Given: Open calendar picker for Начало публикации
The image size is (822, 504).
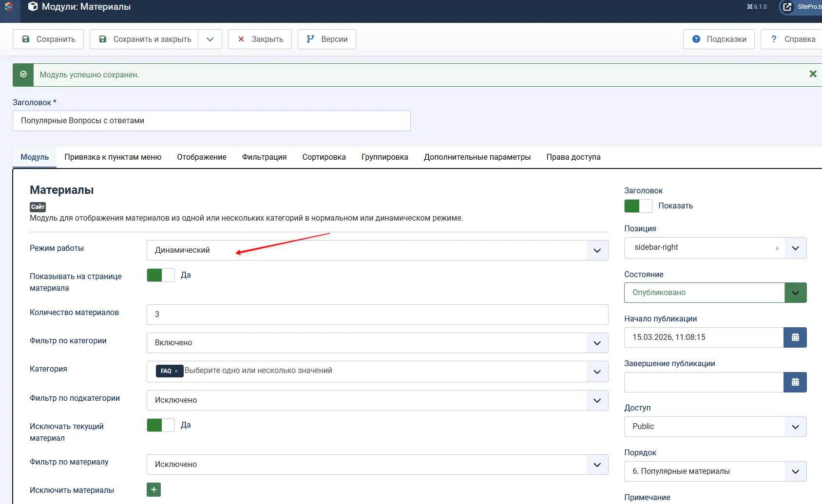Looking at the screenshot, I should [x=795, y=337].
